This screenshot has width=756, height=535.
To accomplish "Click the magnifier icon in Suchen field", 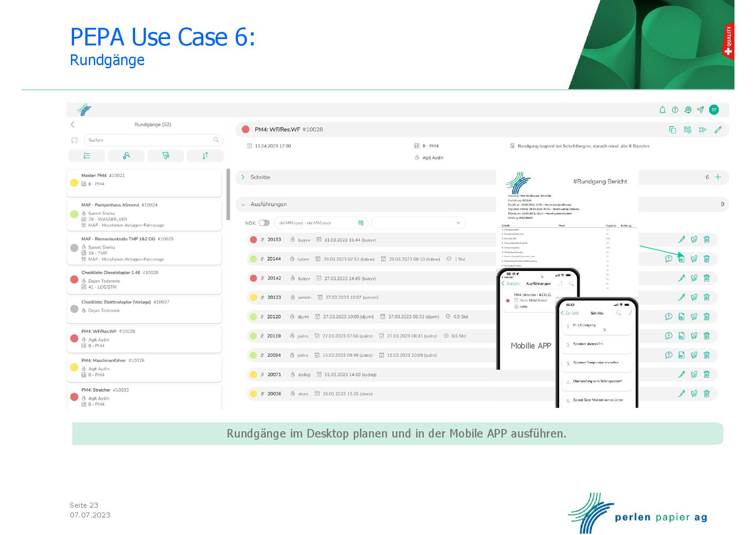I will [216, 140].
